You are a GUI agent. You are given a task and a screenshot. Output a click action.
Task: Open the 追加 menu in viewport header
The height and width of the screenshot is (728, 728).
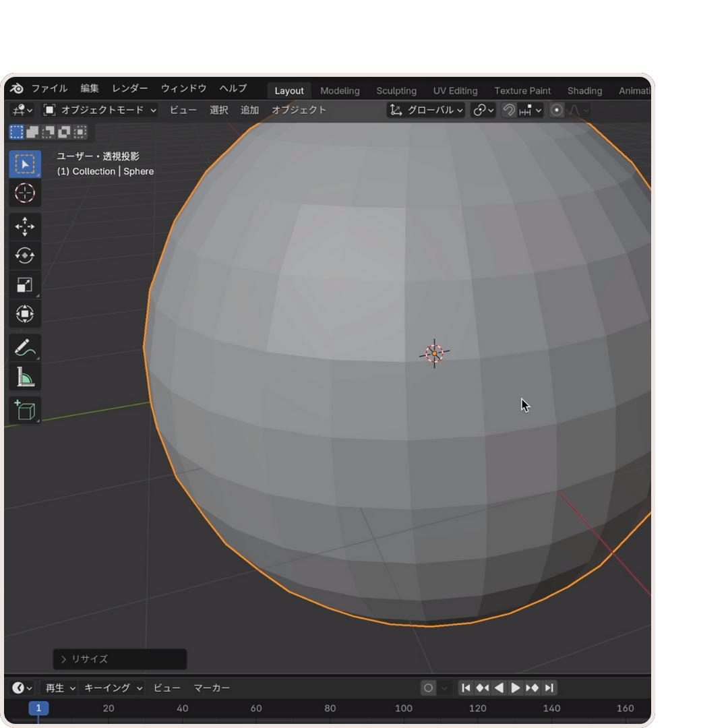249,110
